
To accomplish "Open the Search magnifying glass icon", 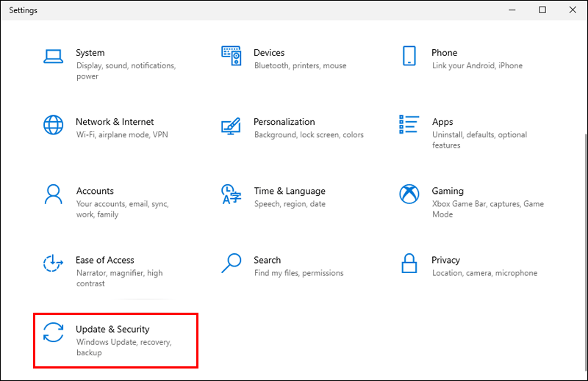I will 231,263.
